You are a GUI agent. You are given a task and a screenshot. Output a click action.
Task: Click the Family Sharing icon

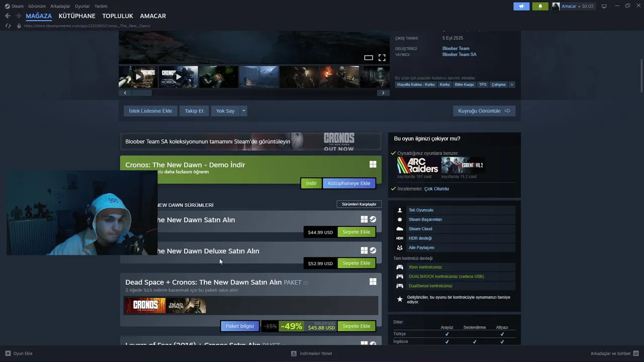[x=399, y=248]
